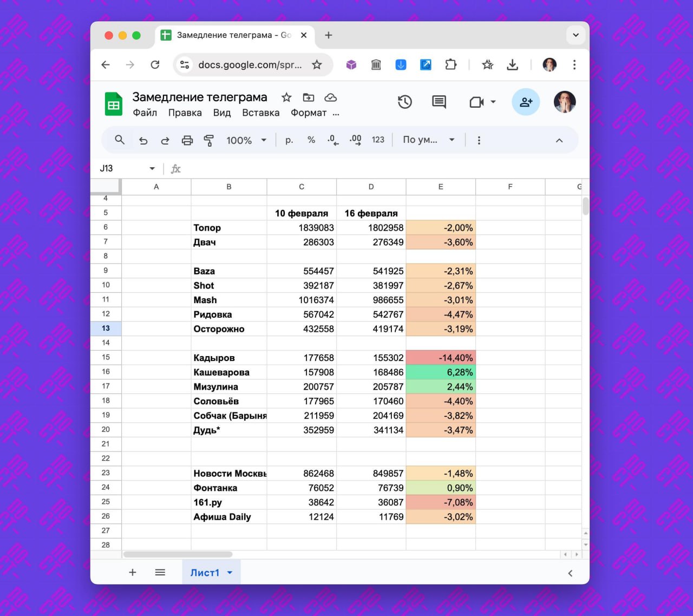Screen dimensions: 693x616
Task: Start a video call with the camera icon
Action: point(476,102)
